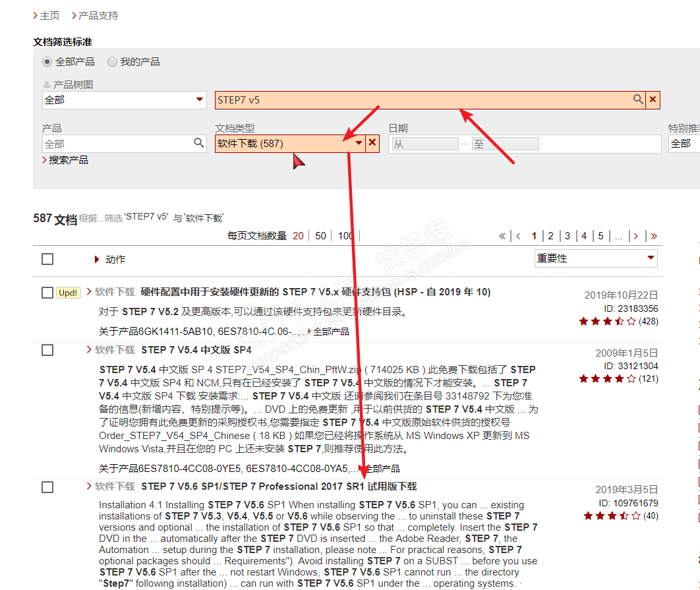Viewport: 700px width, 590px height.
Task: Click the star rating of V5.6 SP1 entry (40)
Action: pos(612,516)
